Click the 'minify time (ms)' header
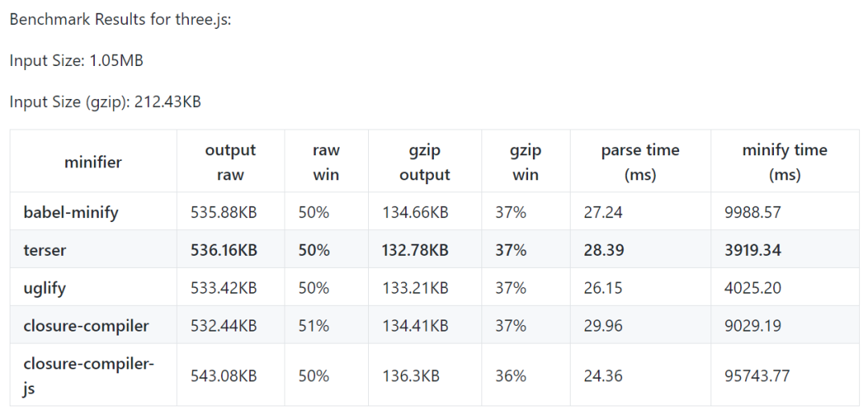868x420 pixels. click(x=784, y=163)
